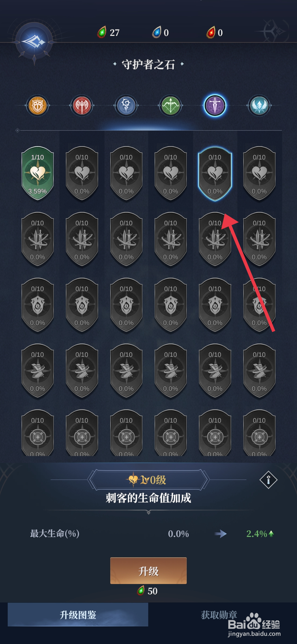Tap the blue emblem back icon
This screenshot has width=297, height=644.
34,42
